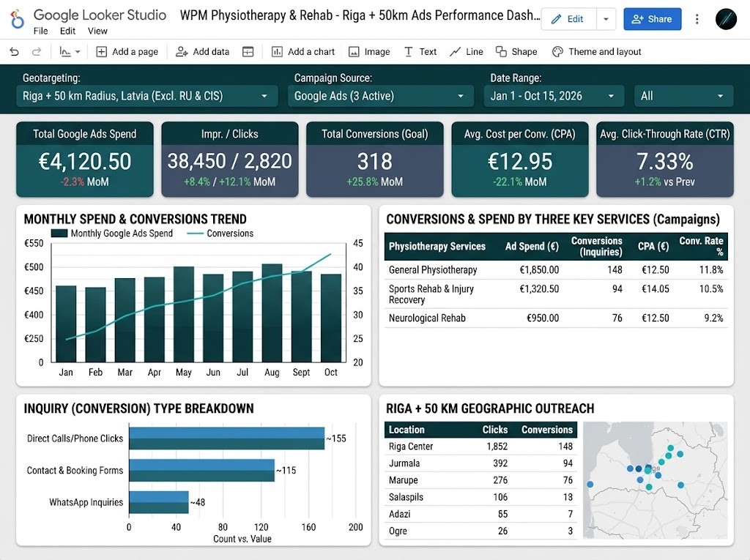The width and height of the screenshot is (750, 560).
Task: Click the Latvia geographic map
Action: pos(655,480)
